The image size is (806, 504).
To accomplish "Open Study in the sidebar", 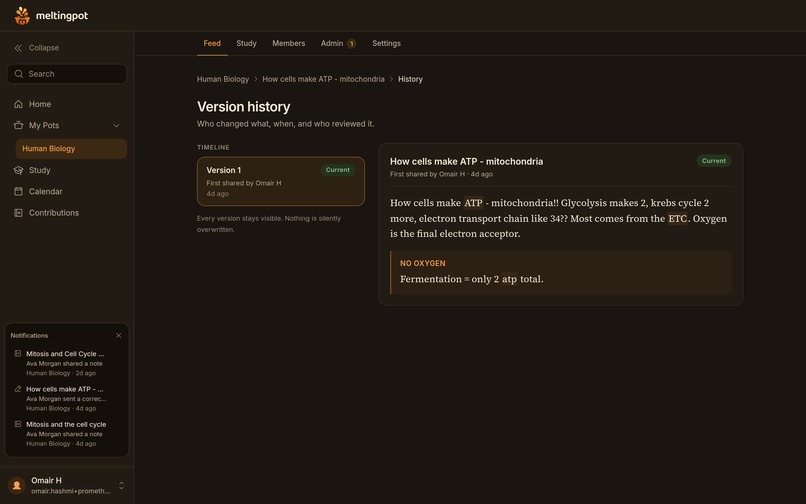I will click(67, 170).
